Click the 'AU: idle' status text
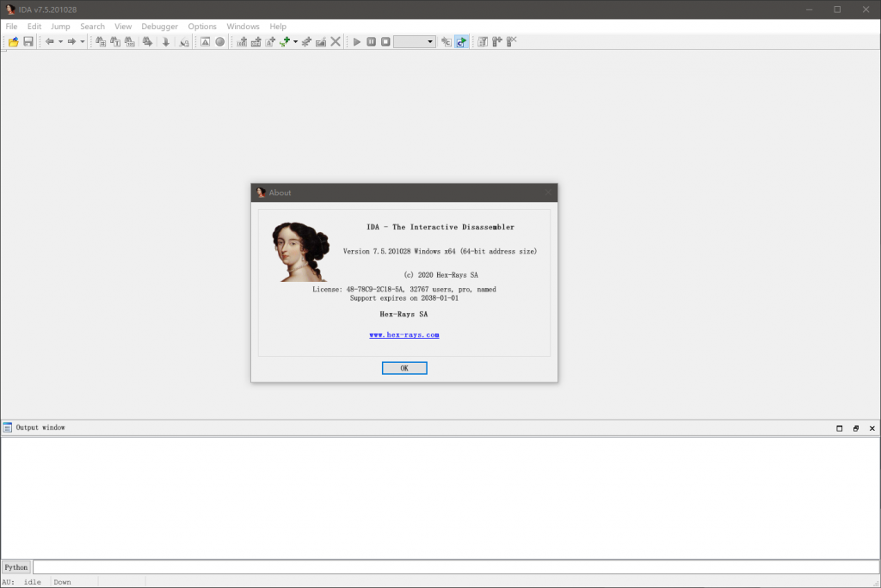The width and height of the screenshot is (881, 588). coord(22,582)
